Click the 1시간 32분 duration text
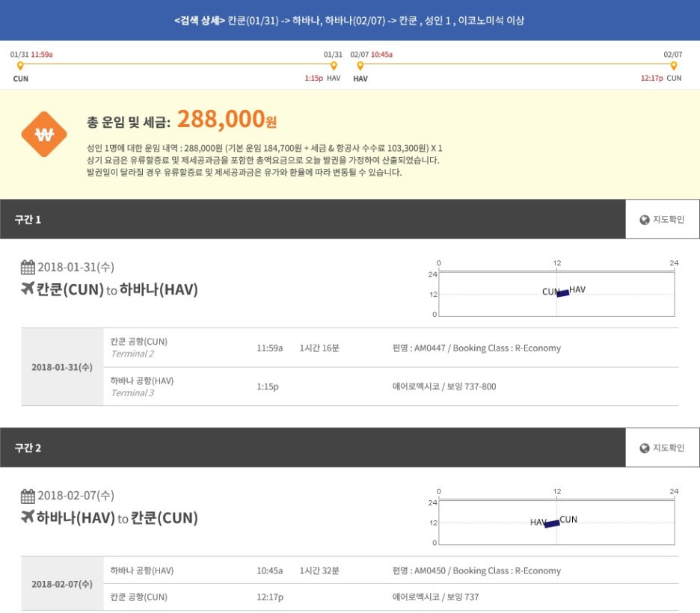The image size is (700, 613). tap(319, 570)
